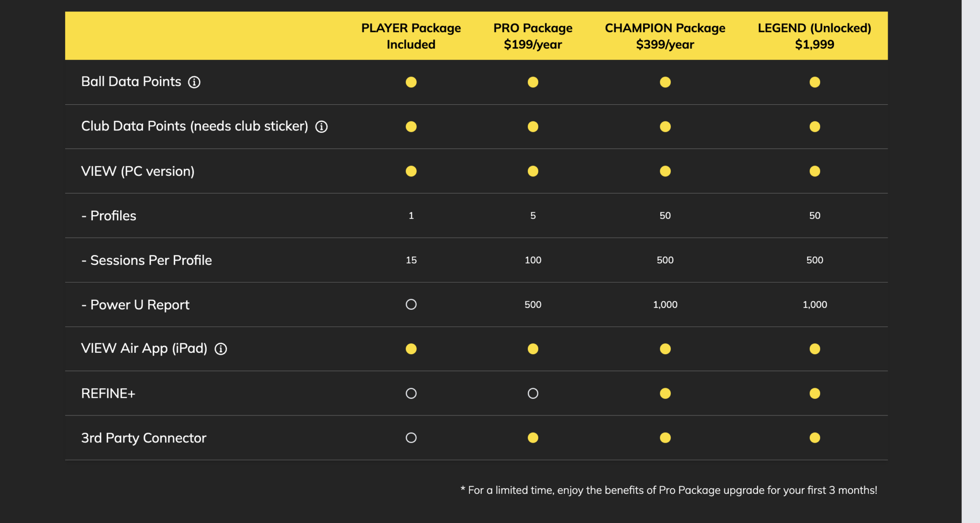Click the yellow dot for CHAMPION VIEW Air App
Screen dimensions: 980x523
pos(665,349)
